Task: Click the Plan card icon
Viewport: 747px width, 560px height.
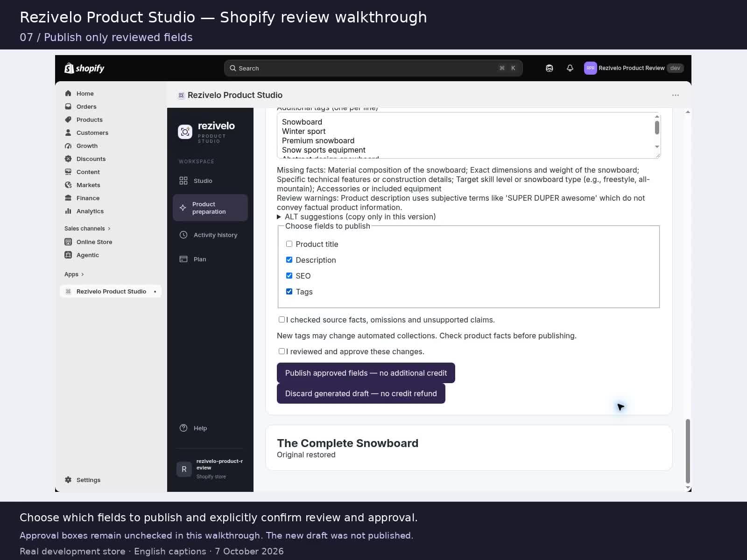Action: click(x=183, y=259)
